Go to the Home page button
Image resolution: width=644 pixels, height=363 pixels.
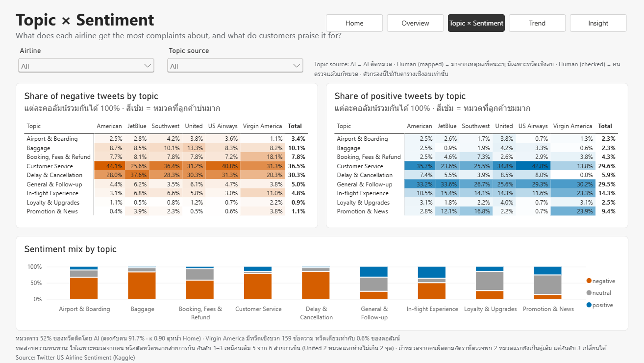(354, 23)
